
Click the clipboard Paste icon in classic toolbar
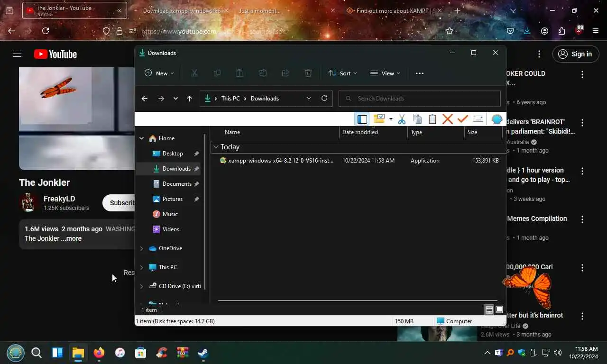coord(432,119)
